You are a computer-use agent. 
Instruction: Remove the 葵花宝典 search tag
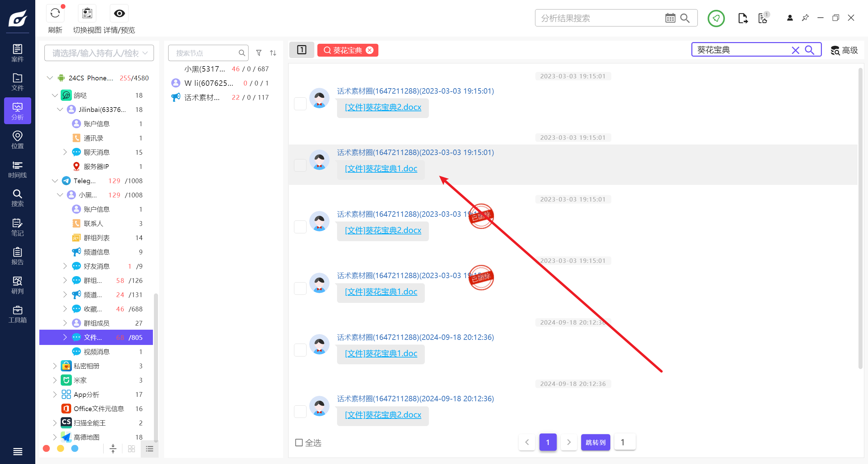370,50
